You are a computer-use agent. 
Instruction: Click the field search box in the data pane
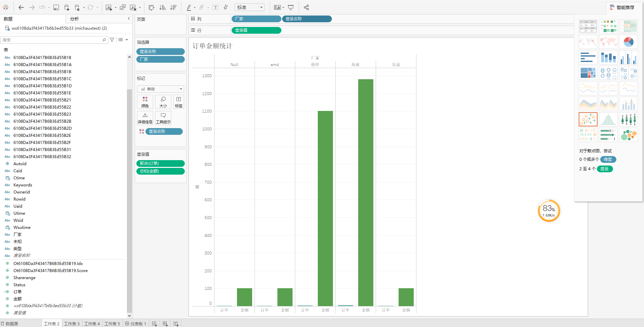52,40
